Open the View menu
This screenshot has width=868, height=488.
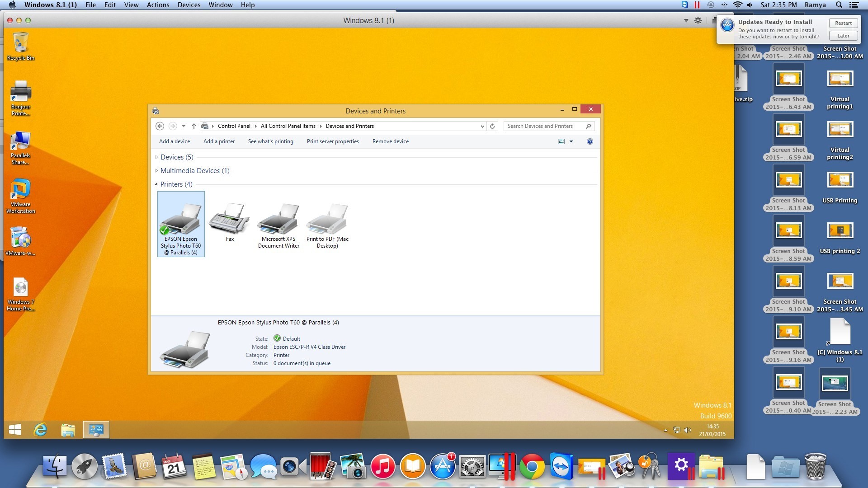(131, 5)
